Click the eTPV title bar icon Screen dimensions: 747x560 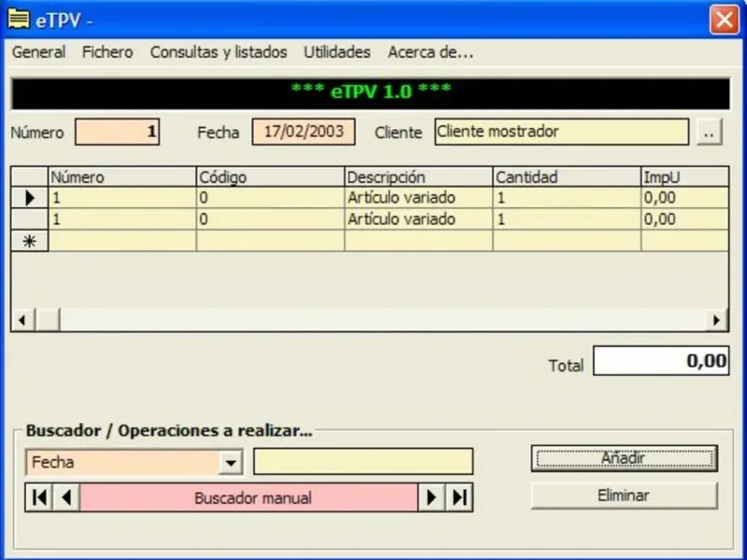click(x=19, y=21)
